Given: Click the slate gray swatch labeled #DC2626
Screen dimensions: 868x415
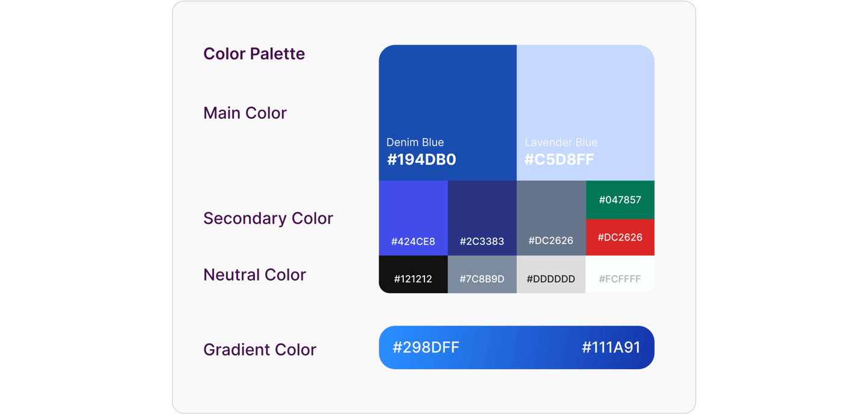Looking at the screenshot, I should (x=551, y=218).
